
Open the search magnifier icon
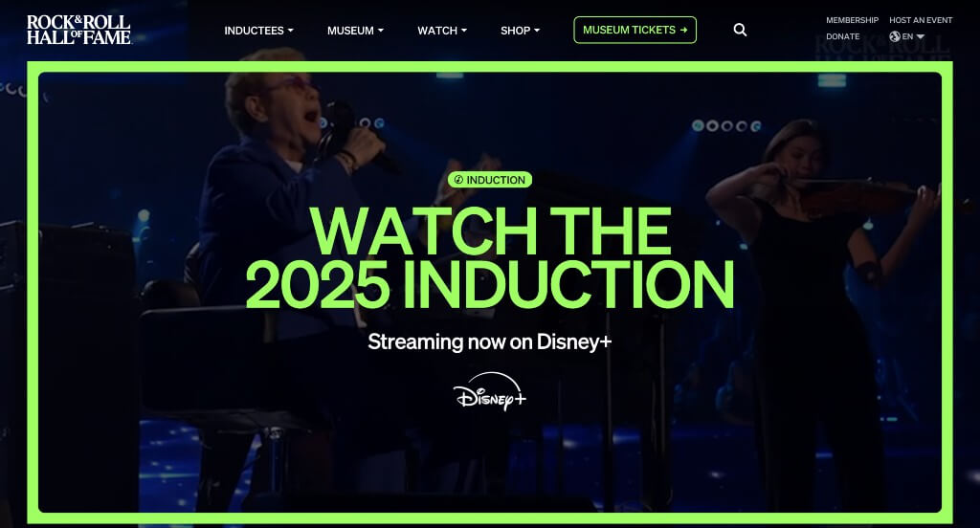click(x=740, y=30)
